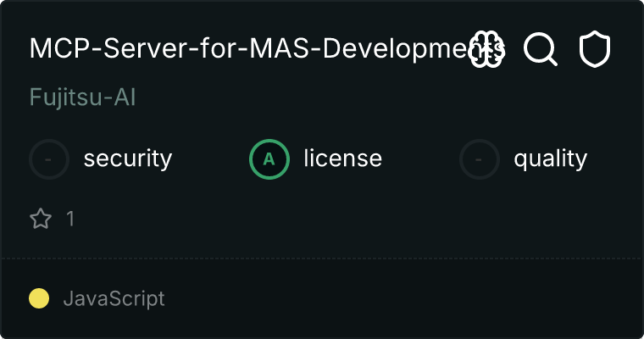Screen dimensions: 644x339
Task: Click the magnifying glass search icon
Action: click(541, 49)
